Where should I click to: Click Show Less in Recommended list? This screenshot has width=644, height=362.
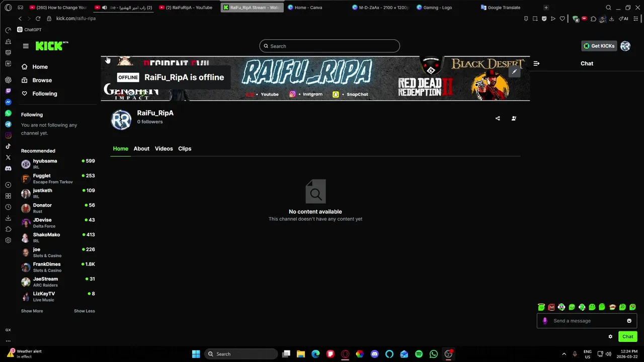84,311
